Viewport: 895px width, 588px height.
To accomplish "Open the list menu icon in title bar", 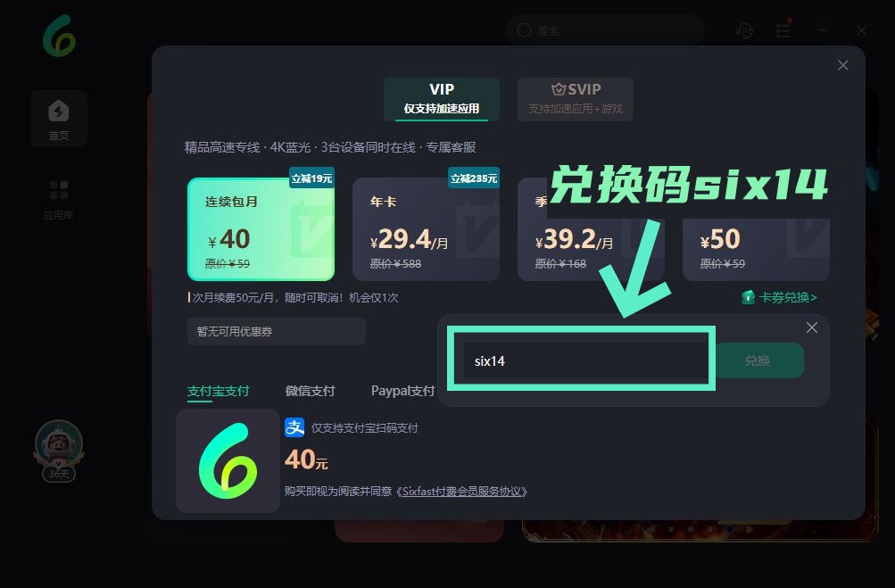I will pyautogui.click(x=783, y=29).
